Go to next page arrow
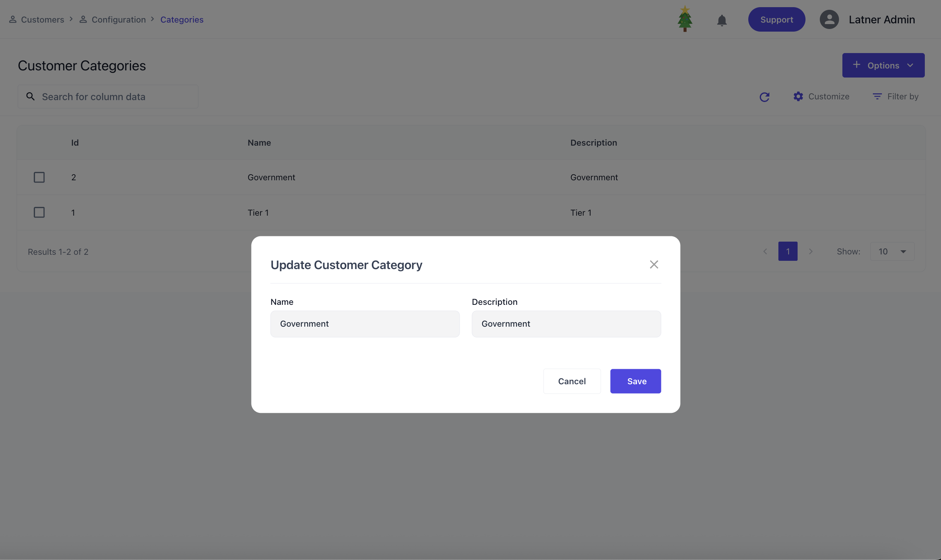This screenshot has height=560, width=941. coord(810,251)
